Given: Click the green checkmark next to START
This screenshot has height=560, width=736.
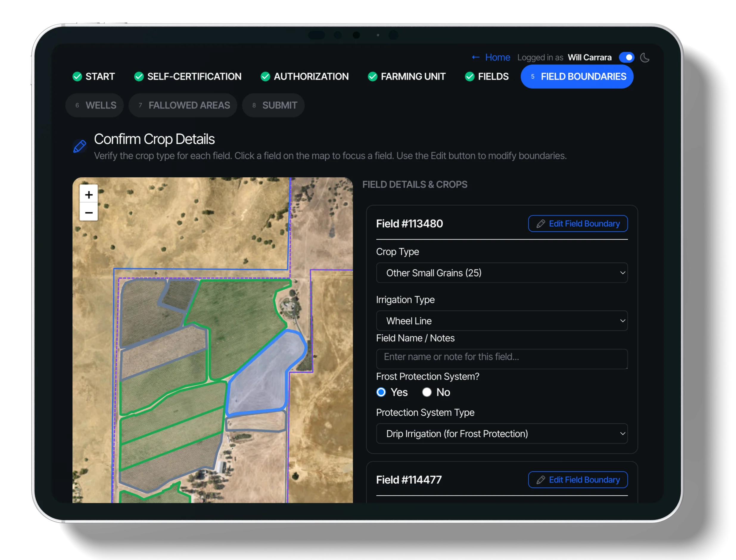Looking at the screenshot, I should pyautogui.click(x=77, y=76).
